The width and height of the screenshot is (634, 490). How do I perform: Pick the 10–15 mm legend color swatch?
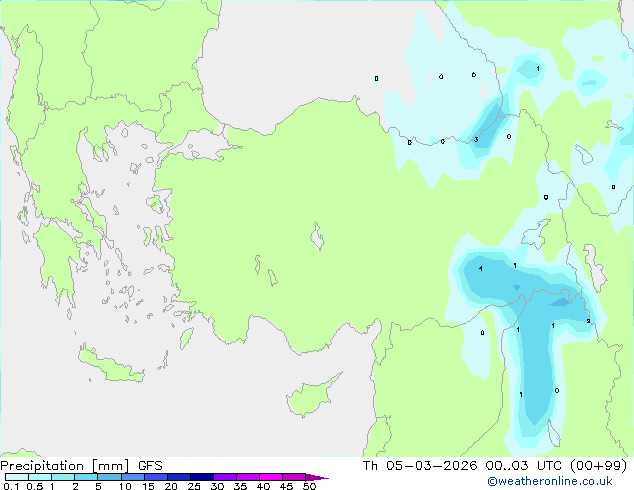pyautogui.click(x=132, y=477)
